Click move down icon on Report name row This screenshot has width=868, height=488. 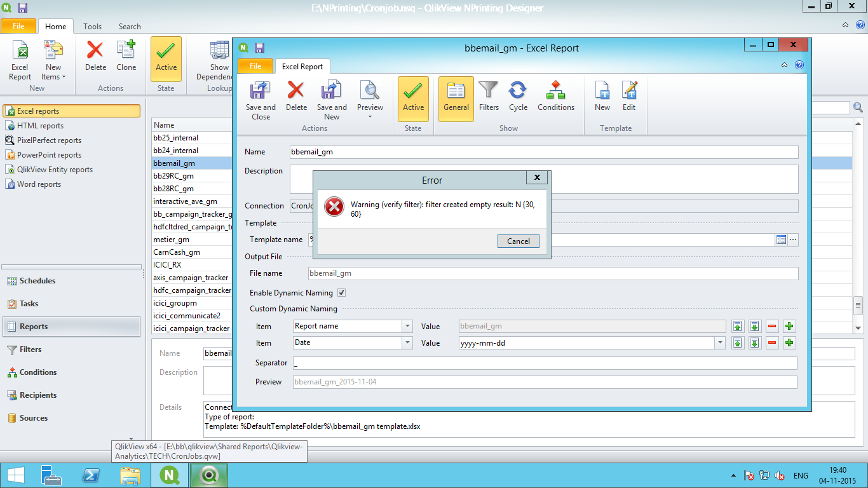pyautogui.click(x=755, y=326)
